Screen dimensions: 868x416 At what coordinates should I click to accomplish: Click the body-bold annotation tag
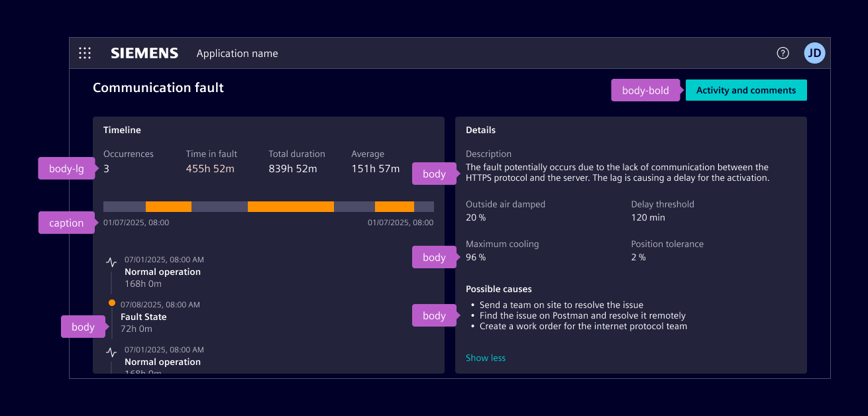(x=645, y=91)
